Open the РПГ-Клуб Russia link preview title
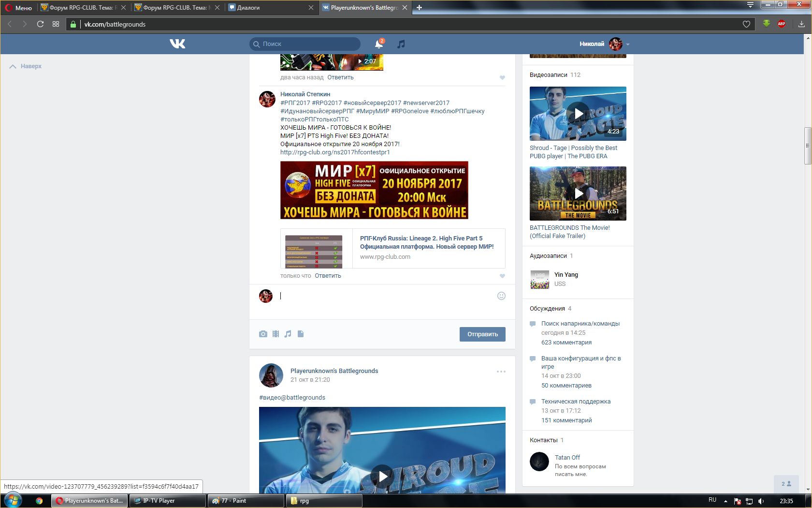812x508 pixels. (427, 242)
